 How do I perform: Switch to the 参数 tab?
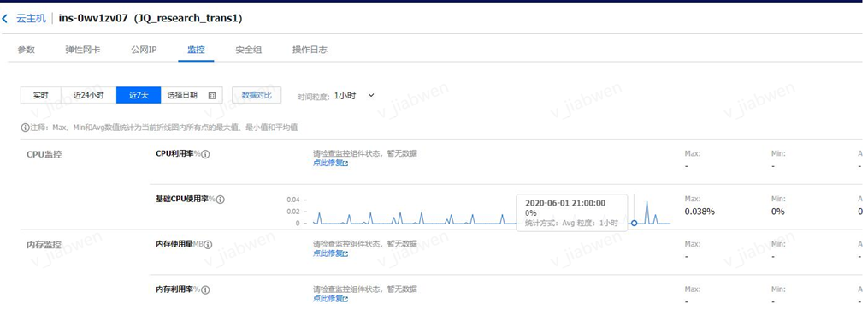pos(26,50)
